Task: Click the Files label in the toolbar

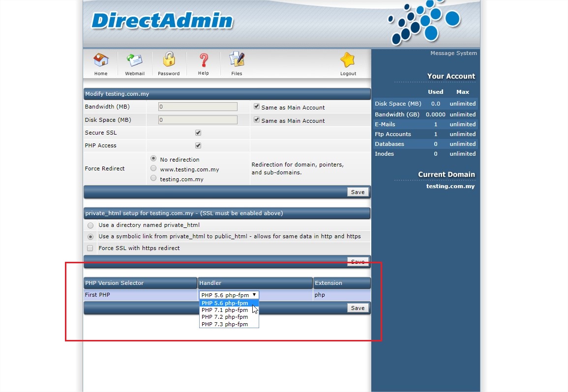Action: pyautogui.click(x=237, y=74)
